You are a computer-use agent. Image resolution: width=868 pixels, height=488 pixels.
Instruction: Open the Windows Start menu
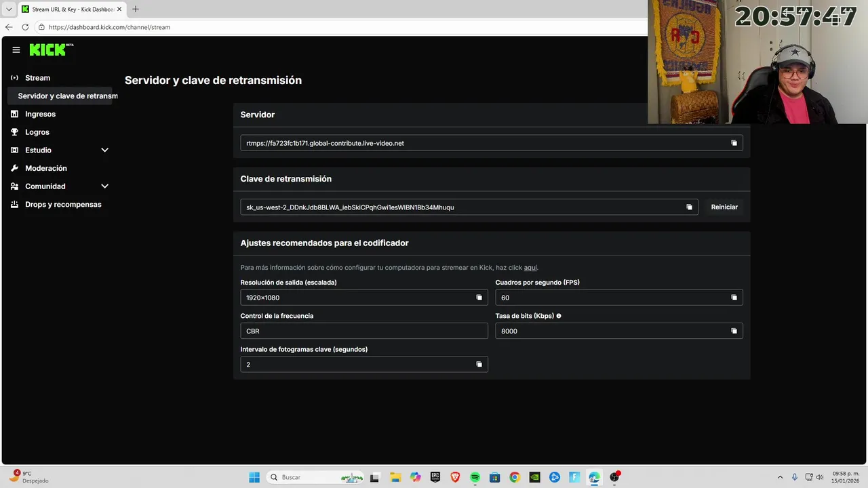(x=254, y=477)
